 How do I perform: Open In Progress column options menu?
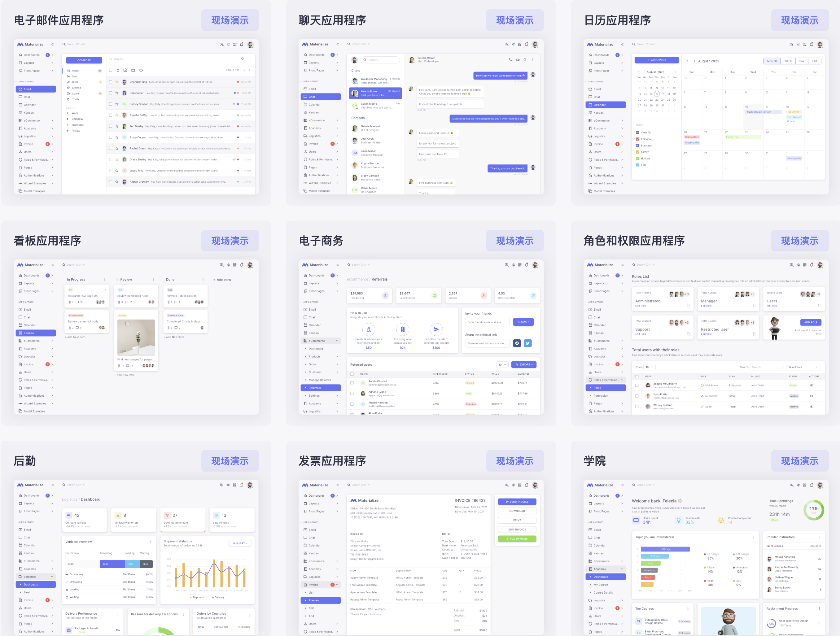click(x=104, y=280)
